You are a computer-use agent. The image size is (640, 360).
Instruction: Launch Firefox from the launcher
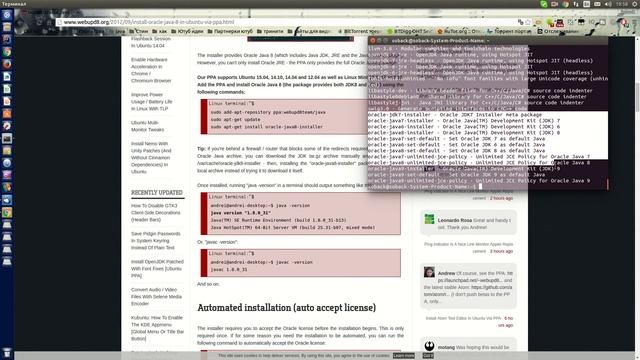pos(7,64)
